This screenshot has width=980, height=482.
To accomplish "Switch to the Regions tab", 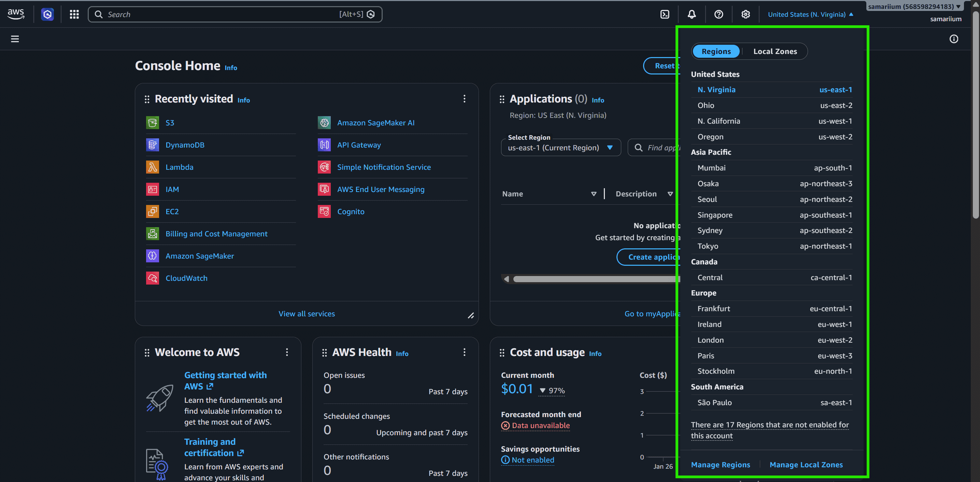I will tap(716, 51).
